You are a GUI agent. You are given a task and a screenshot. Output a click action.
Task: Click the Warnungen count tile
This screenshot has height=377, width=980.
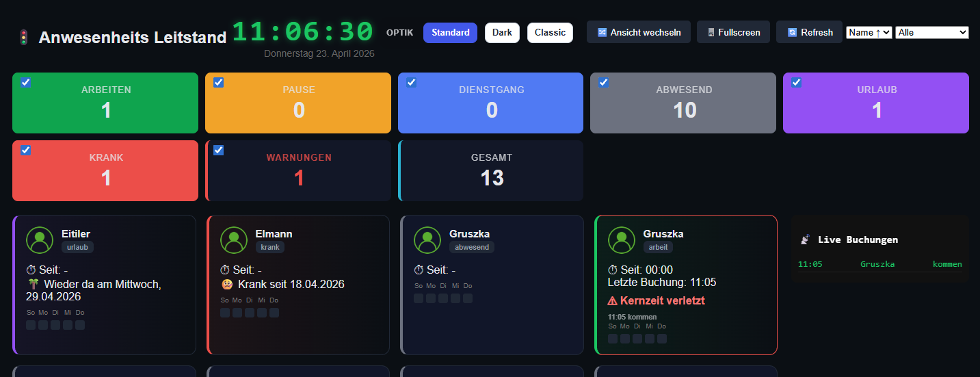click(x=298, y=170)
